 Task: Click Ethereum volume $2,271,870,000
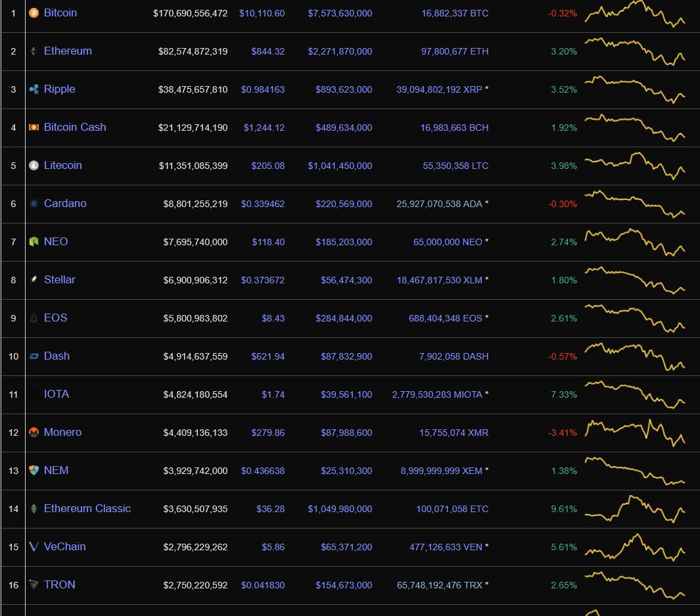pyautogui.click(x=340, y=51)
